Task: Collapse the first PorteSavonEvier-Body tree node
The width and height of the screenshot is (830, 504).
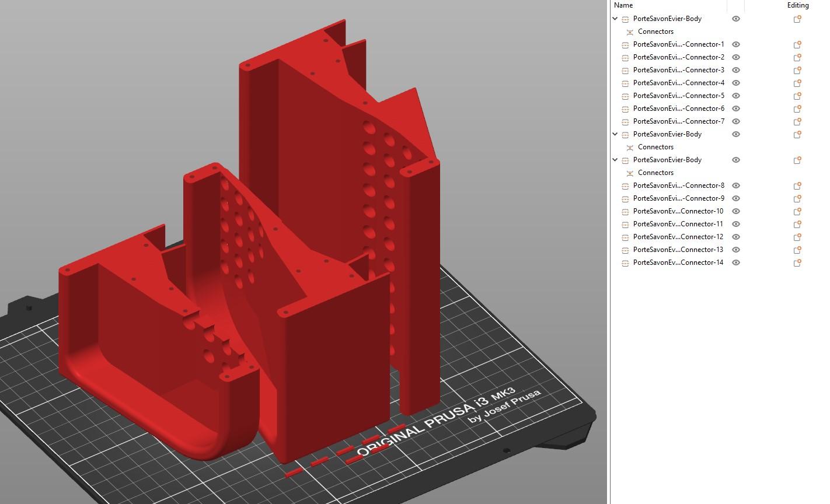Action: coord(615,19)
